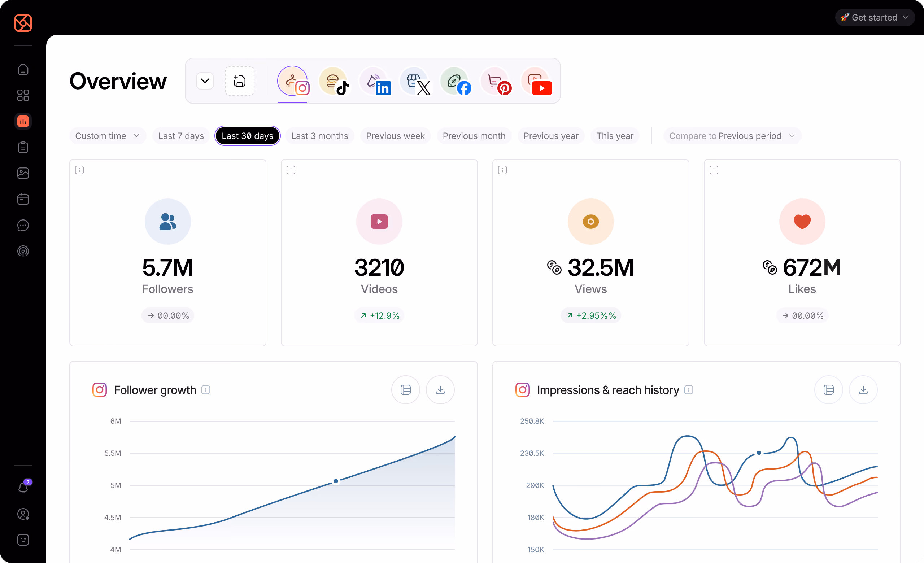Select the Pinterest account profile

[496, 81]
